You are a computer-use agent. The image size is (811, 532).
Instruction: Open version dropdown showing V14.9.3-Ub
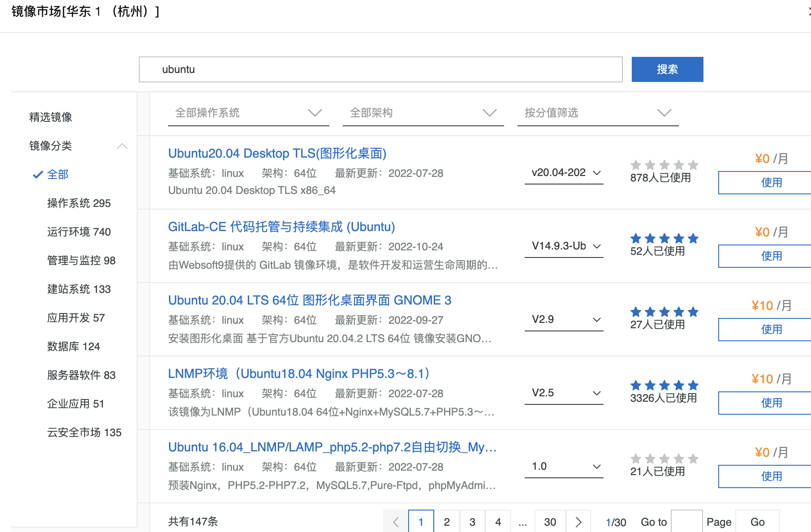tap(564, 246)
